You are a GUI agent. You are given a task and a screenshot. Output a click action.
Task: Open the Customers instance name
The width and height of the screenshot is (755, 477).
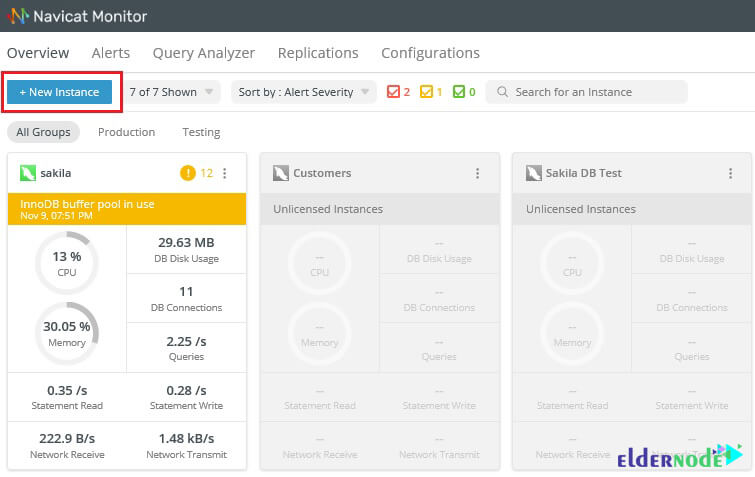coord(322,173)
